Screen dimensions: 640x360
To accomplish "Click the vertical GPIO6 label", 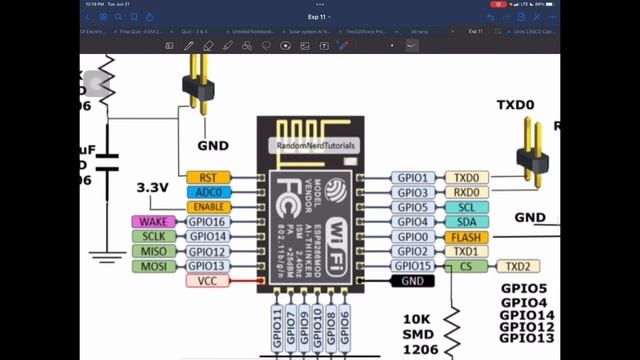I will [x=345, y=329].
